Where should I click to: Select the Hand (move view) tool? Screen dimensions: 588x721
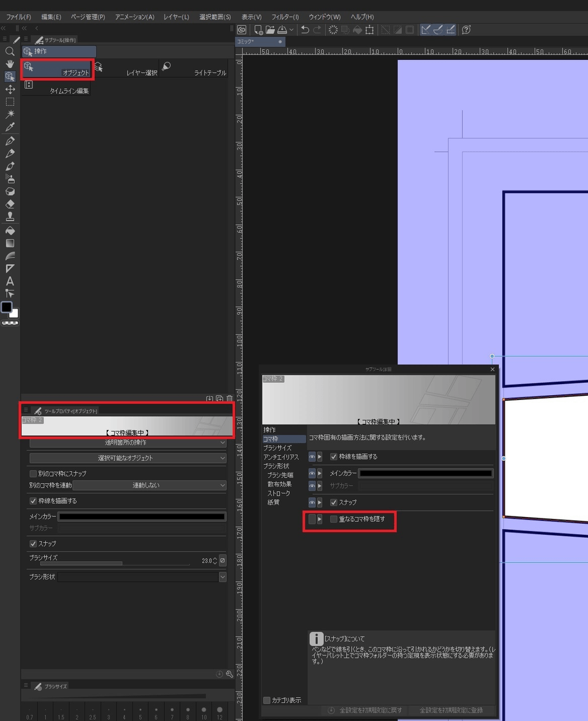tap(9, 64)
